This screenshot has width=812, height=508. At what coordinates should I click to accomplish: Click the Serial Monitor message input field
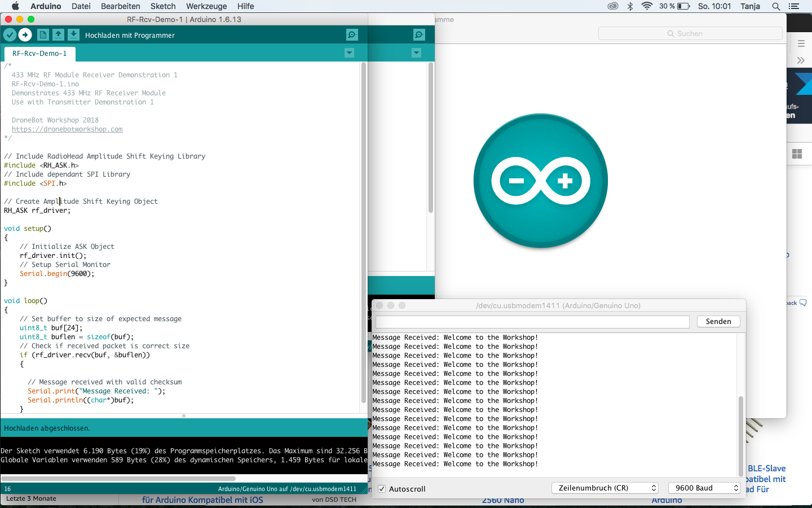(x=532, y=322)
